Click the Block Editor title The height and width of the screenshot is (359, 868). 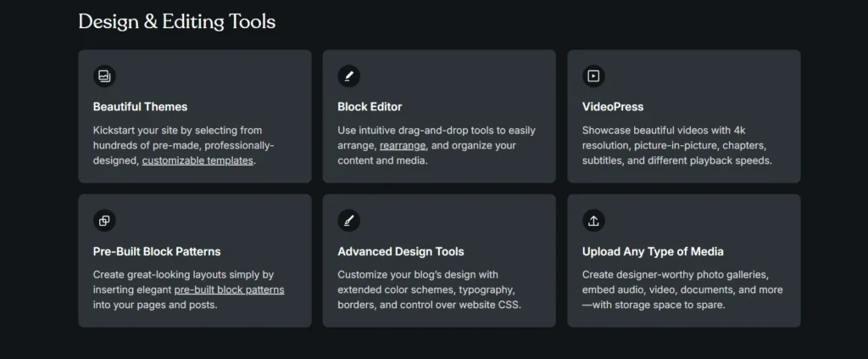pos(370,107)
